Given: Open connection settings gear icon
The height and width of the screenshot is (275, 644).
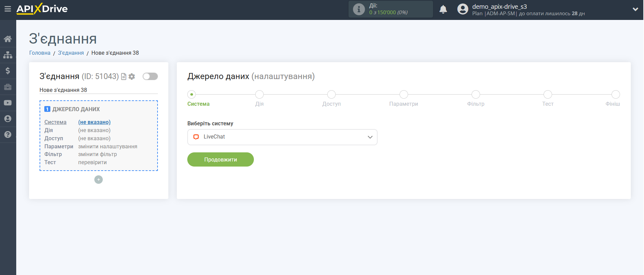Looking at the screenshot, I should [132, 77].
